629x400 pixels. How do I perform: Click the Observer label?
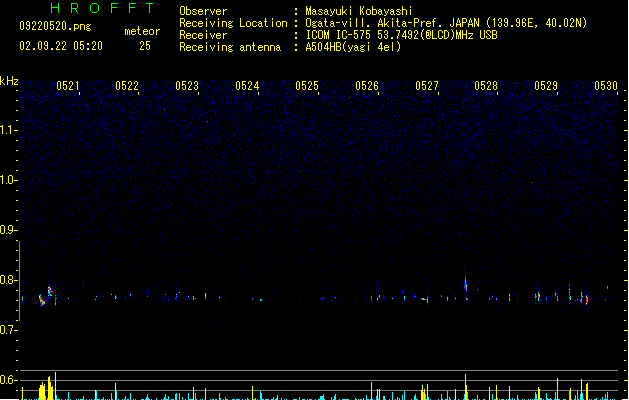coord(203,11)
